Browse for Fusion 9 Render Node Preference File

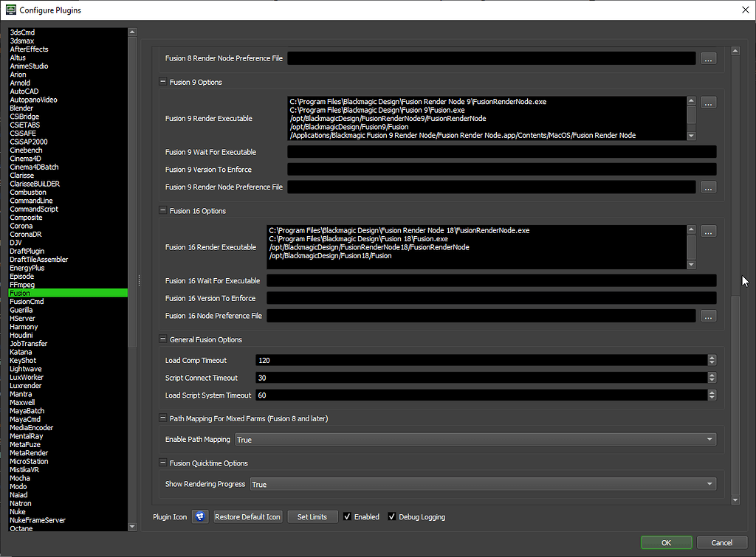point(708,187)
